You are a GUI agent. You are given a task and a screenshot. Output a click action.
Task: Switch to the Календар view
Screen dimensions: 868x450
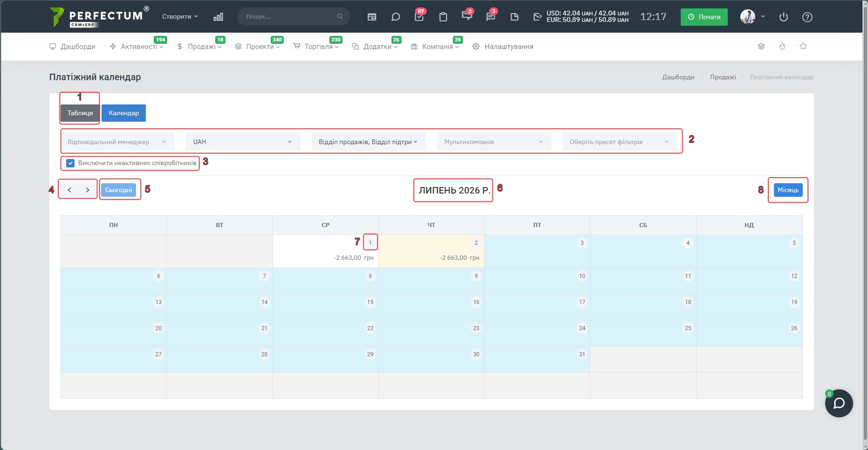(123, 113)
